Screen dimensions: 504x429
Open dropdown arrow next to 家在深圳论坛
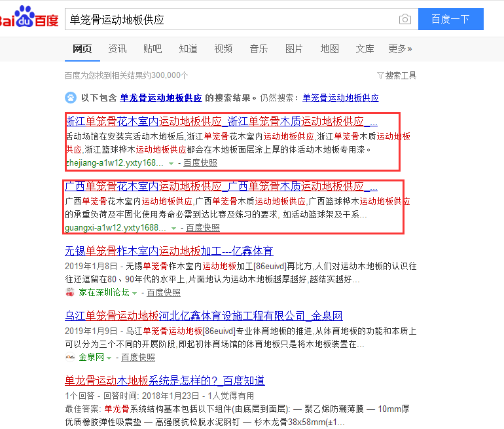click(x=135, y=293)
